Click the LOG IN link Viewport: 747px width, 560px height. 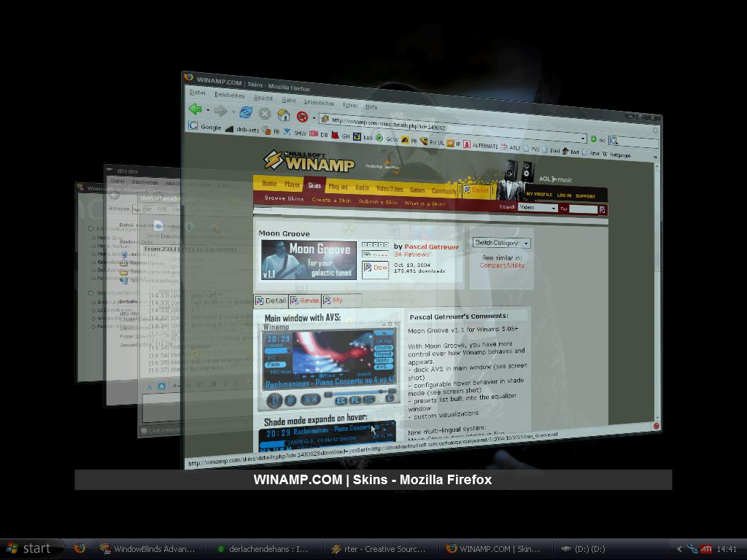click(564, 195)
